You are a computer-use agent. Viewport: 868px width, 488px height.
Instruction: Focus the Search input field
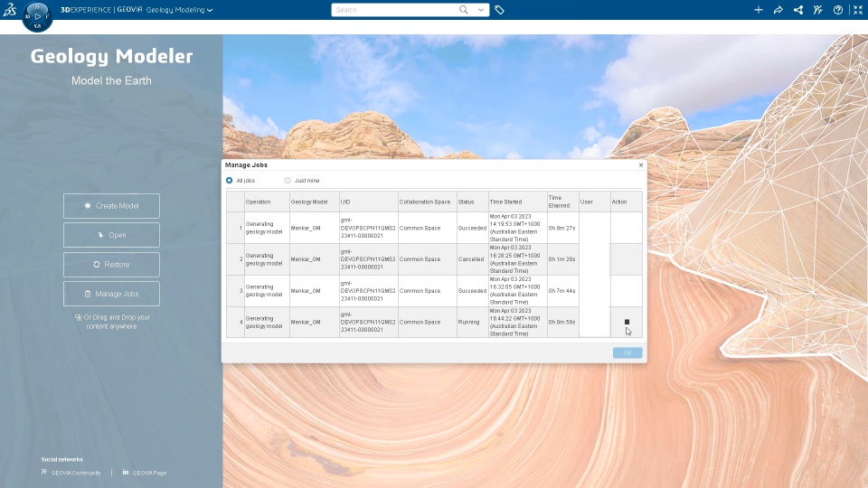[394, 10]
